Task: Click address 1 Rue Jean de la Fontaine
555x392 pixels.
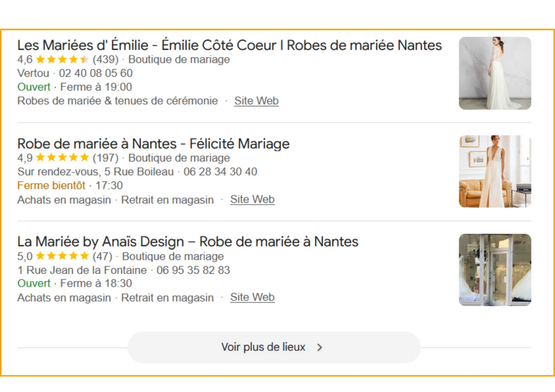Action: click(x=82, y=270)
